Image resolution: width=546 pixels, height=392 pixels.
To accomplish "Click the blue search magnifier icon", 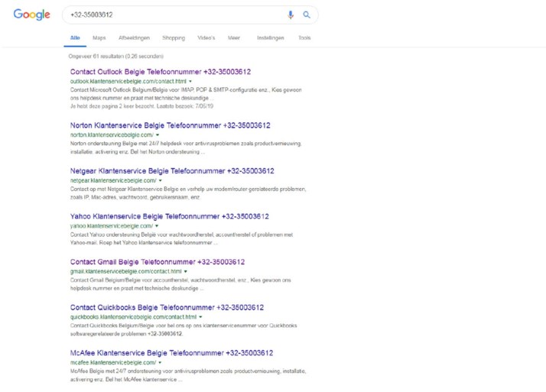I will [307, 15].
